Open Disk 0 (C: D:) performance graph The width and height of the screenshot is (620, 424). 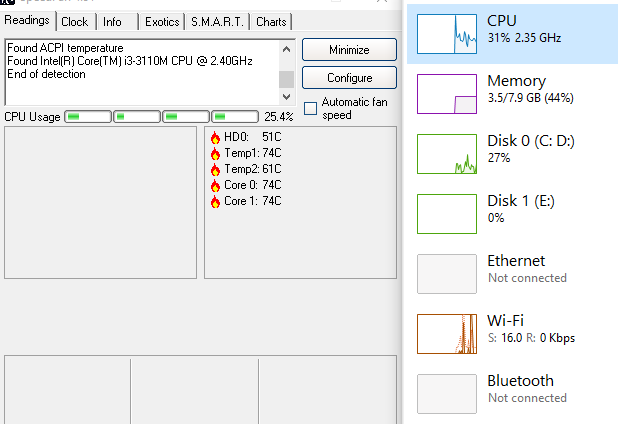tap(447, 154)
